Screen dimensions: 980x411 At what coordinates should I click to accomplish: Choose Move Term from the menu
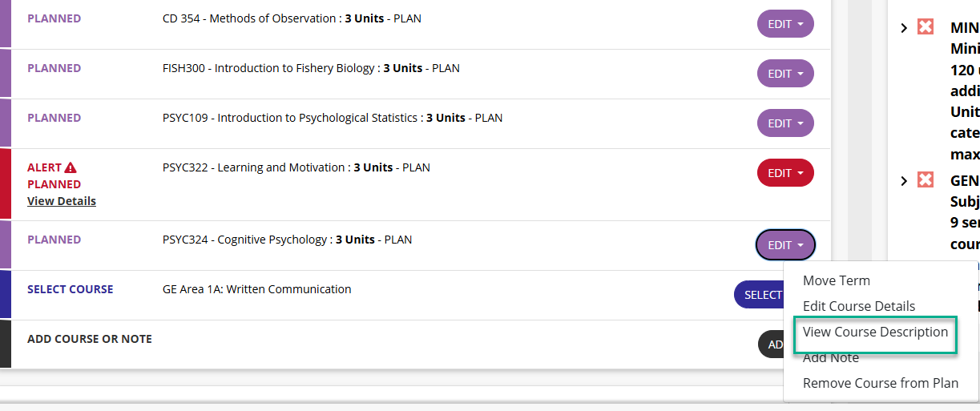(x=836, y=280)
